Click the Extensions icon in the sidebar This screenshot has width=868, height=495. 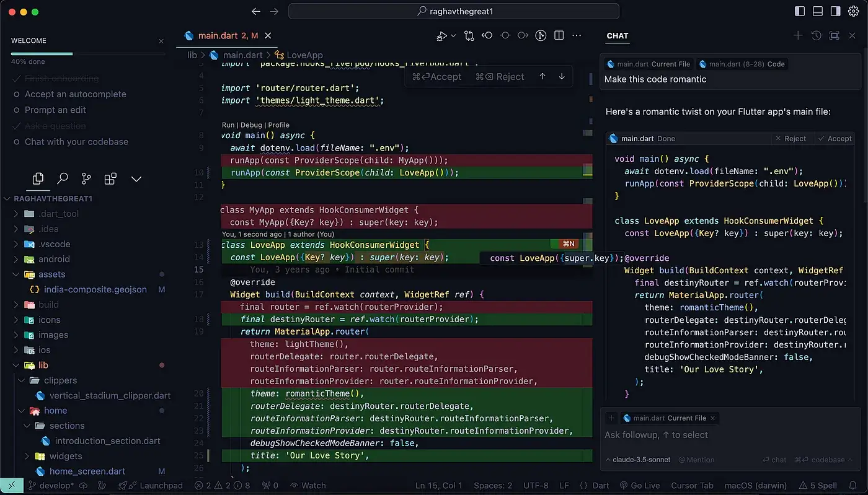(x=110, y=178)
